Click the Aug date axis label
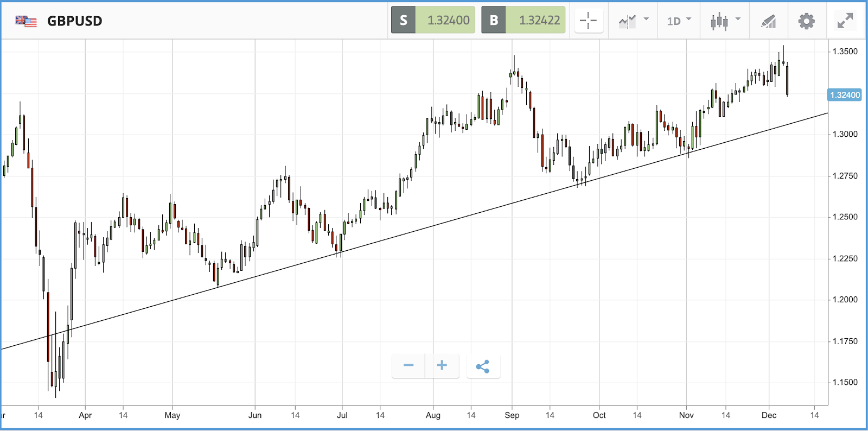The image size is (868, 431). coord(433,415)
